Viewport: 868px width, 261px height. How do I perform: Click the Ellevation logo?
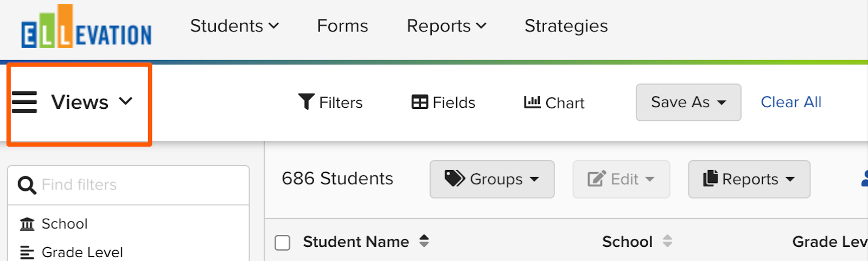coord(86,27)
